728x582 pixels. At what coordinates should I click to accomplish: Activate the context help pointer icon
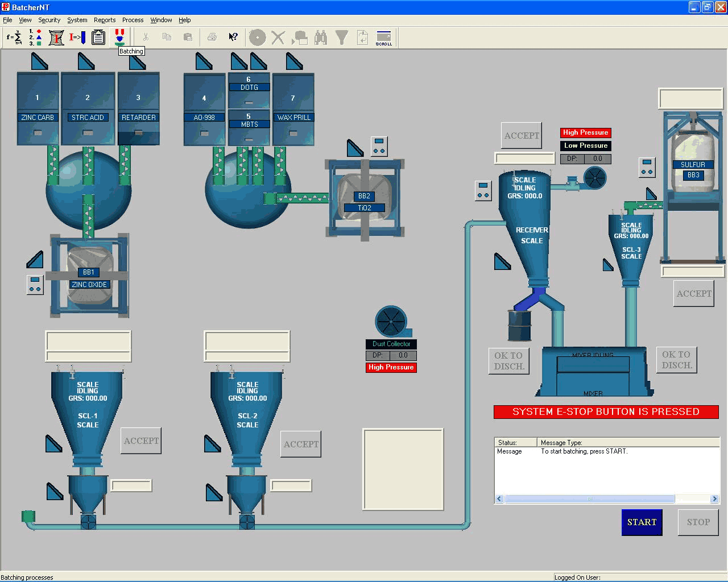coord(233,38)
